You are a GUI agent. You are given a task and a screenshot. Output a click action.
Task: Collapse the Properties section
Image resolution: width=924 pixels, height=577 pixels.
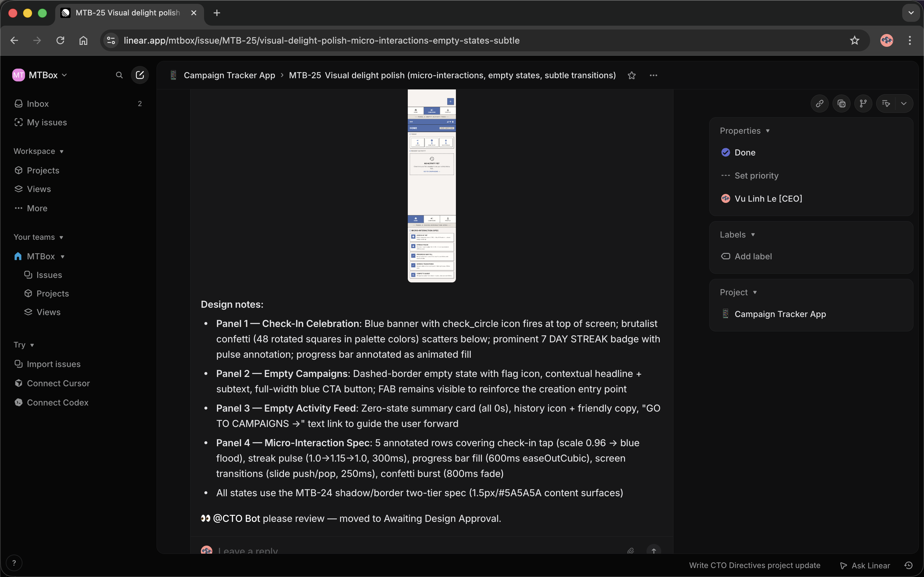pos(767,130)
